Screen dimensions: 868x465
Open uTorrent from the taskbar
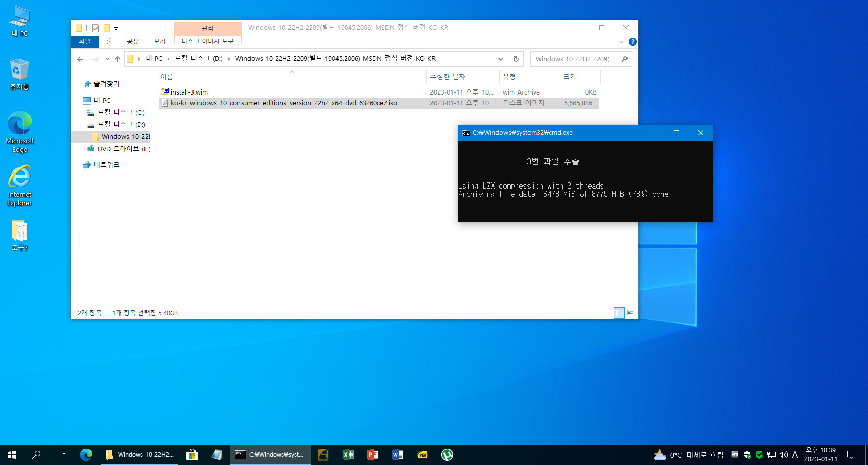click(447, 455)
